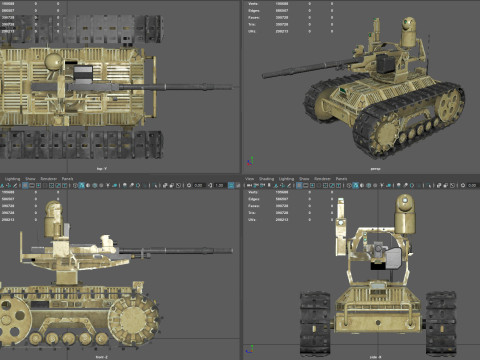This screenshot has width=480, height=360.
Task: Toggle Wireframe on Shaded in side view
Action: tap(368, 185)
